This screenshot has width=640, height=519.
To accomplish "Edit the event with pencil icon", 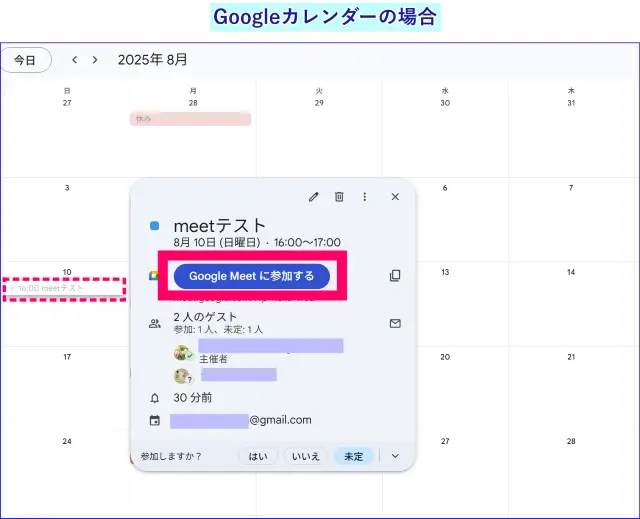I will pyautogui.click(x=313, y=197).
